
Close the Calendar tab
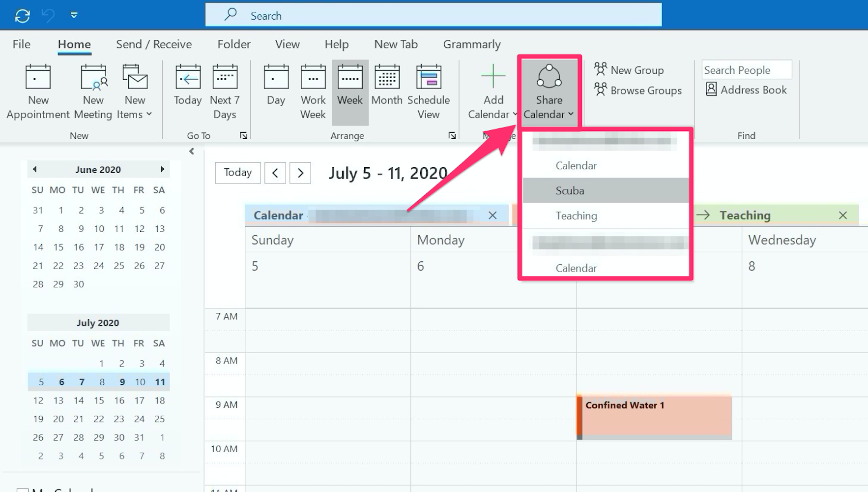coord(492,215)
